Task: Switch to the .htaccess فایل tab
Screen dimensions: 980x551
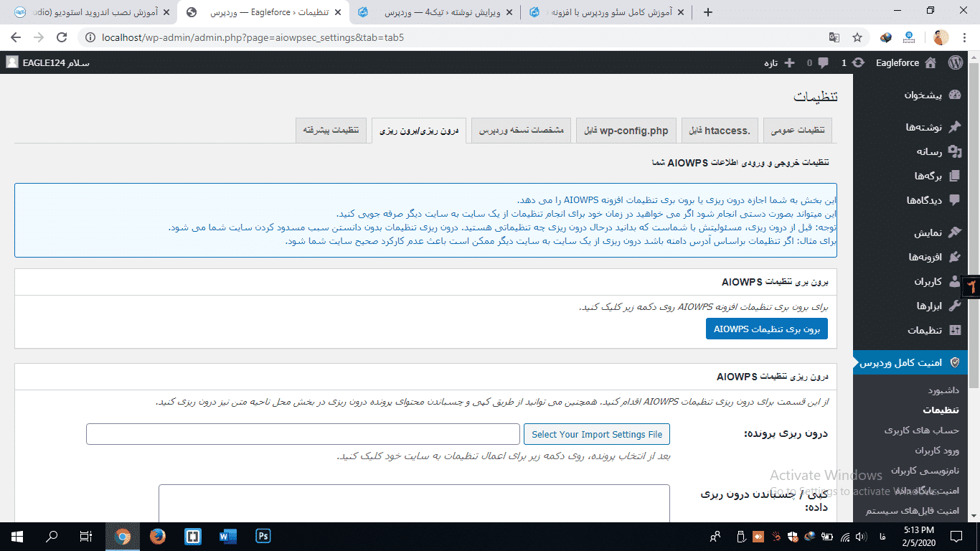Action: (720, 131)
